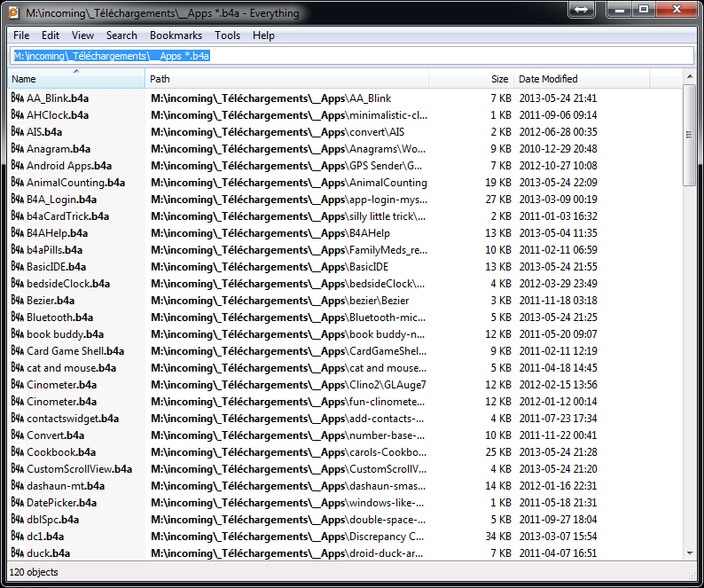The height and width of the screenshot is (588, 704).
Task: Click the B4A icon of bedsideClock.b4a
Action: coord(18,284)
